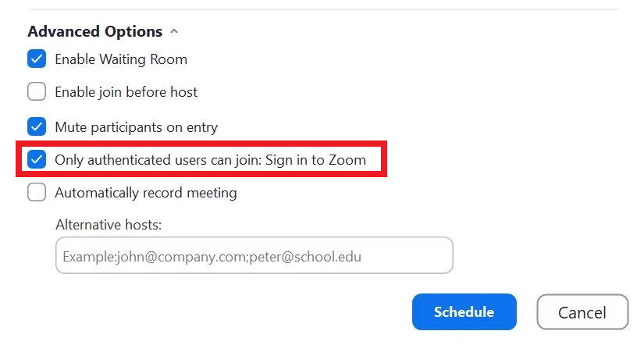Viewport: 644px width, 345px height.
Task: Check the Automatically record meeting checkbox
Action: click(x=37, y=193)
